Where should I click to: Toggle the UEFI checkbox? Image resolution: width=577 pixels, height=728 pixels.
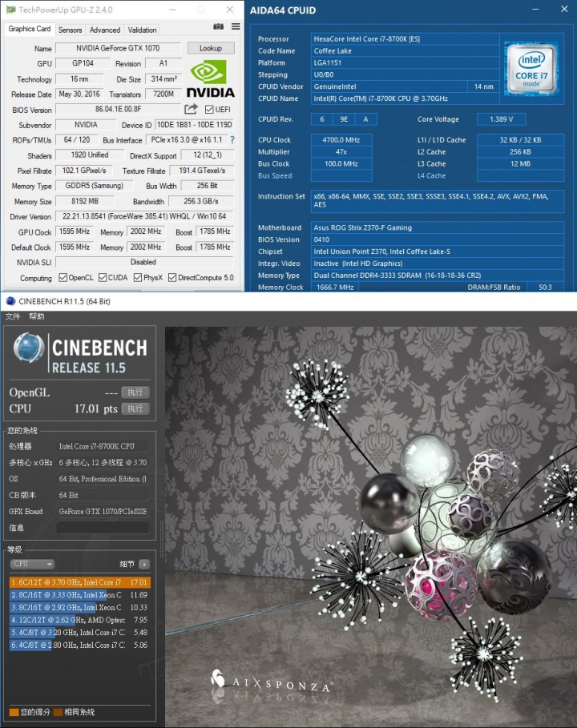[209, 110]
